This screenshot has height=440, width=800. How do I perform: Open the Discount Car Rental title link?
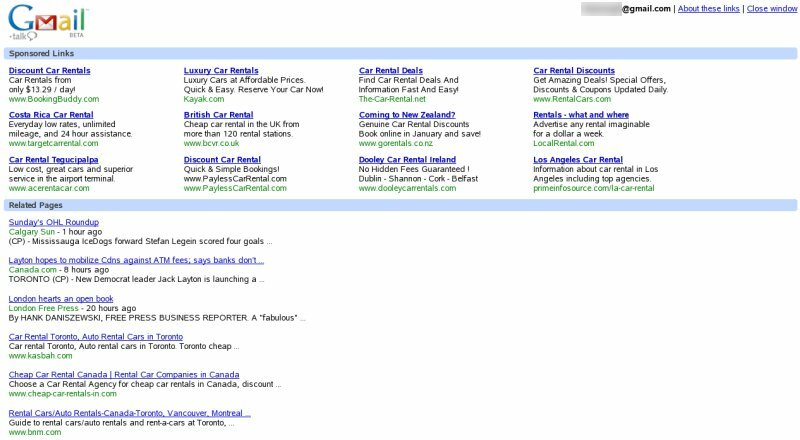click(222, 160)
